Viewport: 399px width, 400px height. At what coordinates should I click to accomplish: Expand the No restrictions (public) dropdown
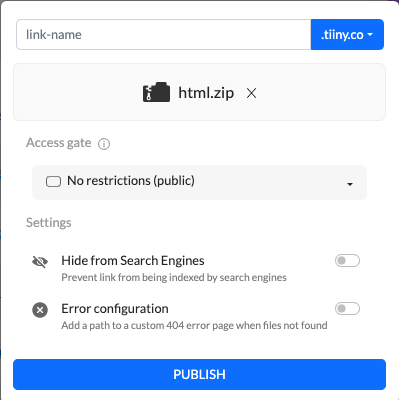[199, 182]
